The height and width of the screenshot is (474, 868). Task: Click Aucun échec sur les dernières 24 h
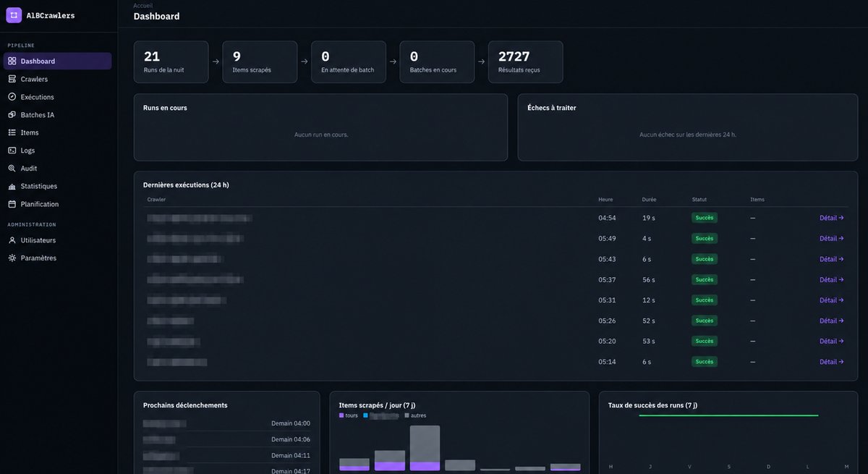[688, 135]
